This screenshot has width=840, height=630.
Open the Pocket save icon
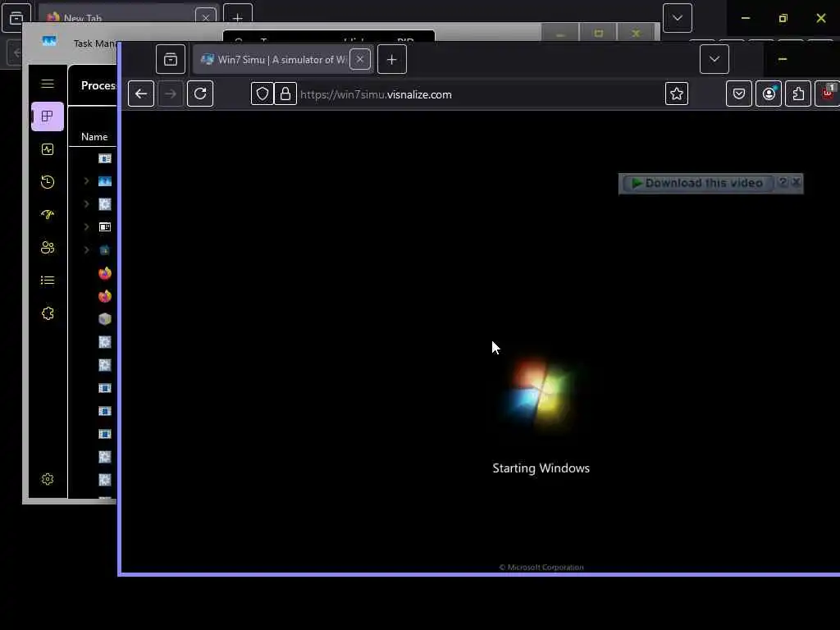[x=739, y=94]
